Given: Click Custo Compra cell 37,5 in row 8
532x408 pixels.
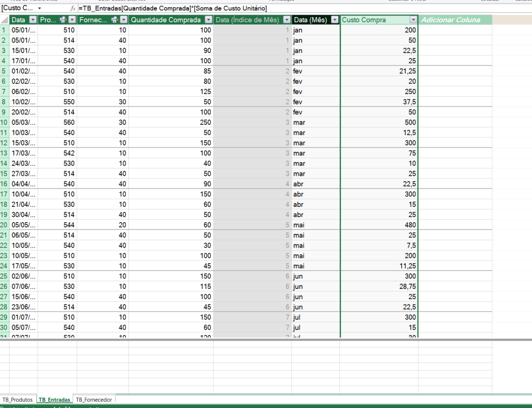Looking at the screenshot, I should [379, 102].
